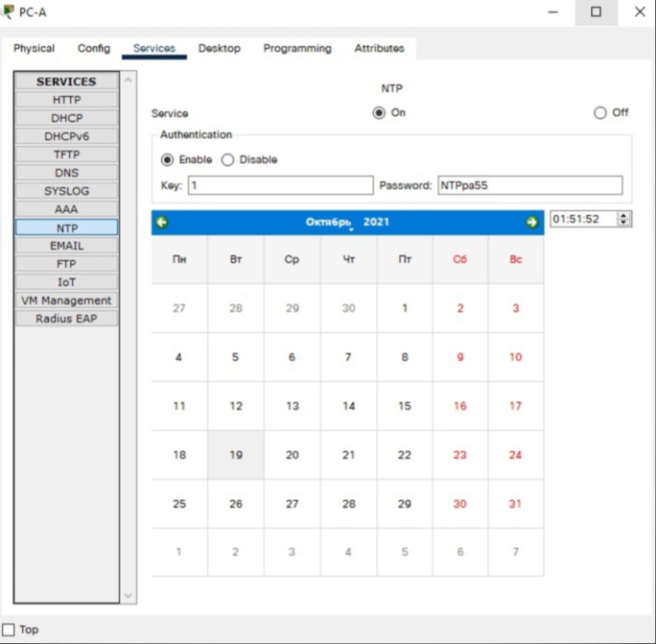Switch to the Config tab
The width and height of the screenshot is (656, 644).
point(94,49)
